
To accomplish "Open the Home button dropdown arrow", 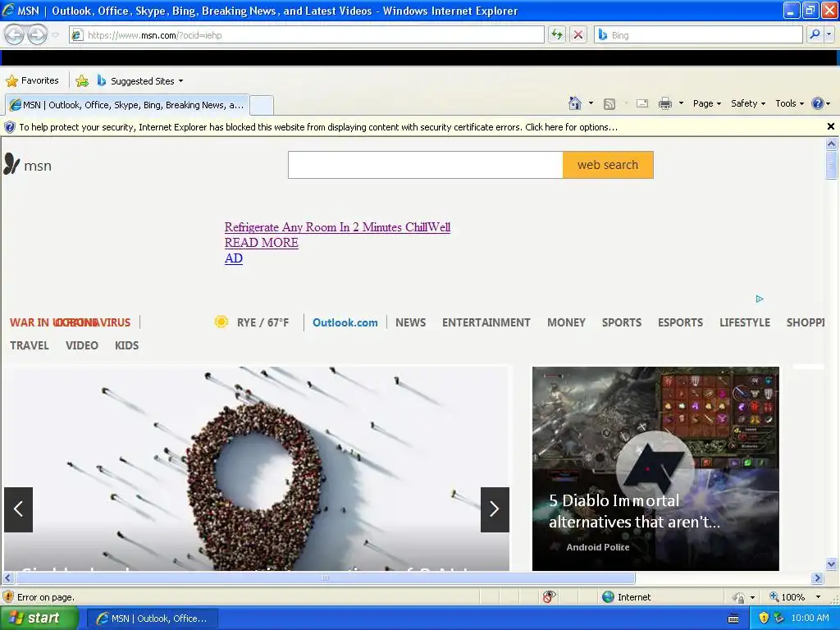I will pos(591,103).
